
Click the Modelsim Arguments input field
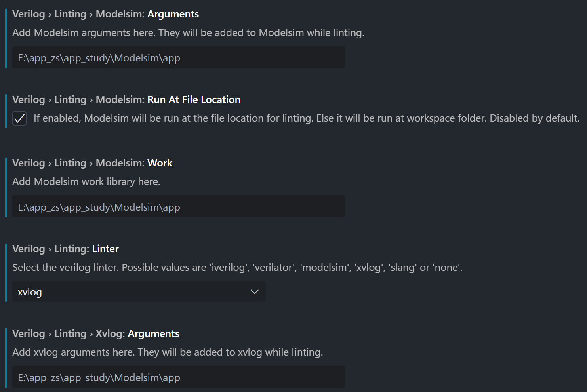pos(179,57)
